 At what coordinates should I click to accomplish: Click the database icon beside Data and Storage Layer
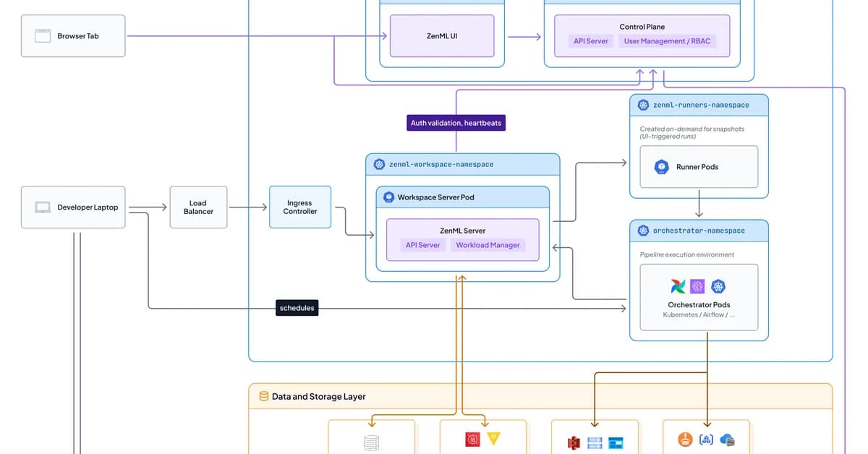263,396
